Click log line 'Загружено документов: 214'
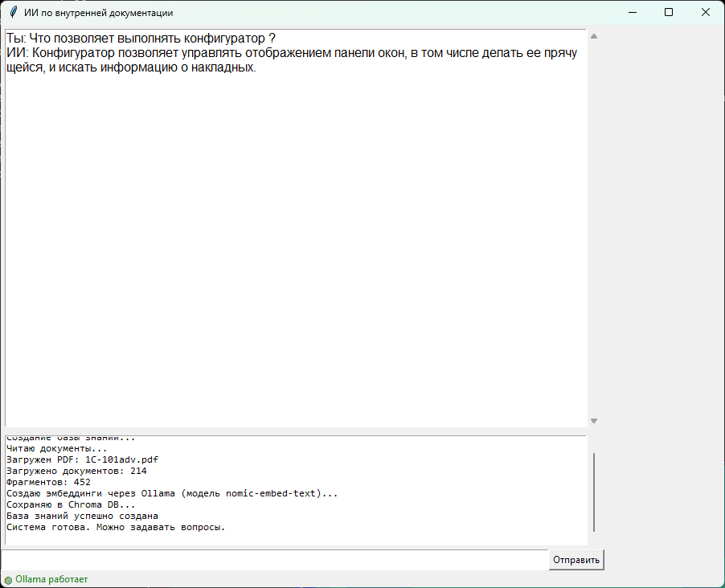Viewport: 725px width, 588px height. (x=76, y=471)
